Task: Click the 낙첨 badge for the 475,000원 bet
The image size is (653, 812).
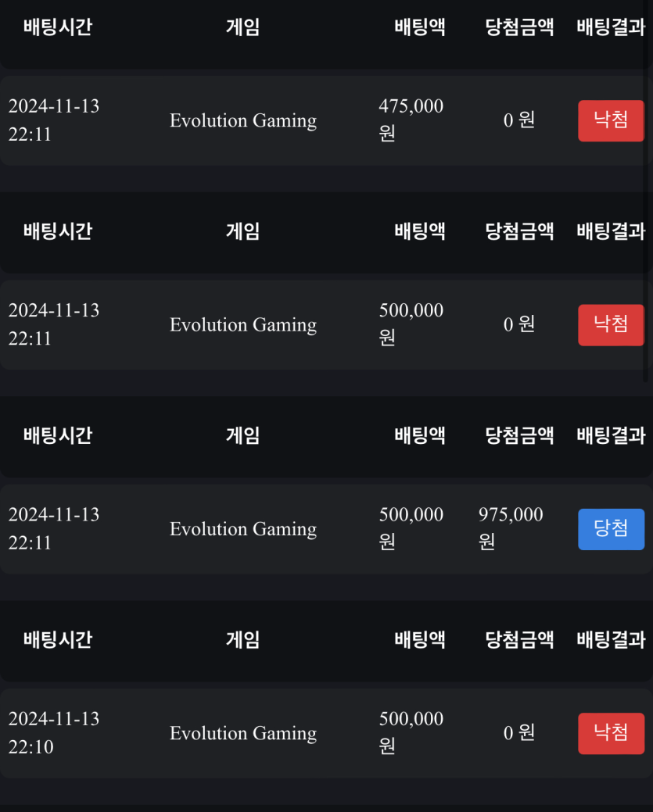Action: pos(611,120)
